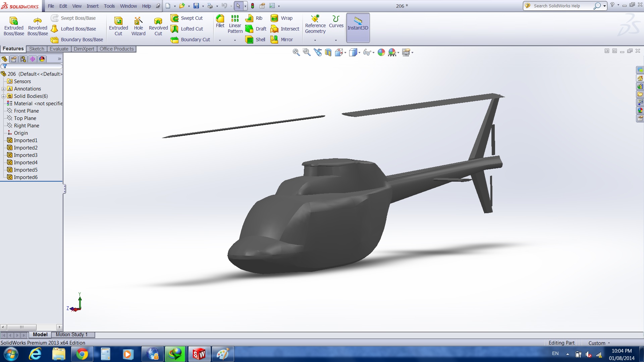
Task: Expand the manager panel tabs chevron
Action: (59, 59)
